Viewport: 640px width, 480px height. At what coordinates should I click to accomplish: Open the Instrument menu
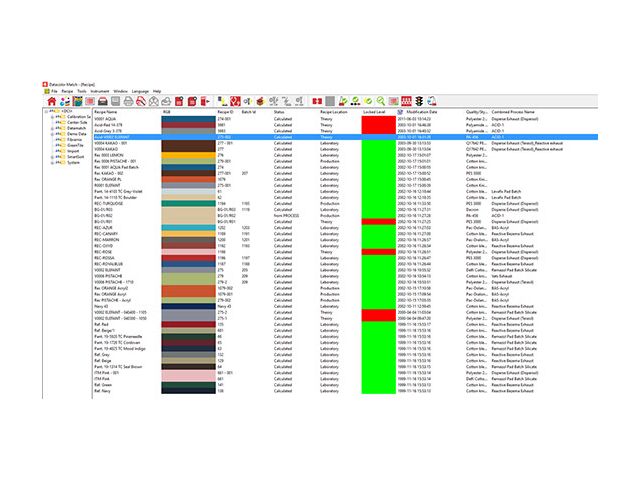click(99, 90)
